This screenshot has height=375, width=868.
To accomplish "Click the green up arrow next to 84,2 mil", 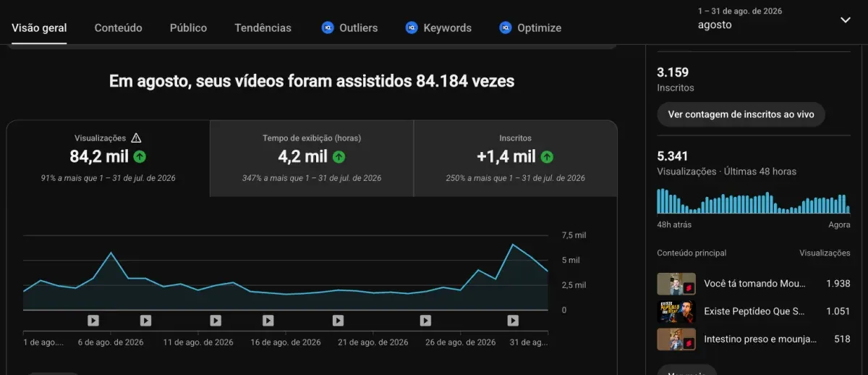I will (140, 156).
